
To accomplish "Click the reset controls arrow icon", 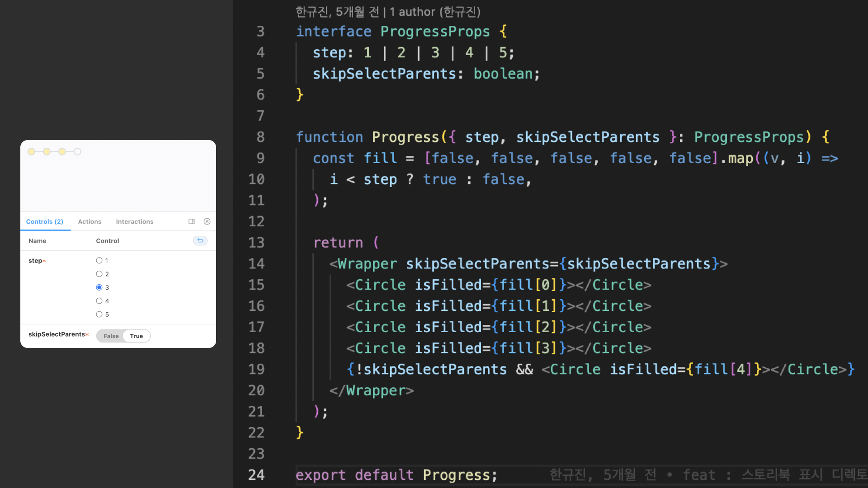I will [200, 240].
